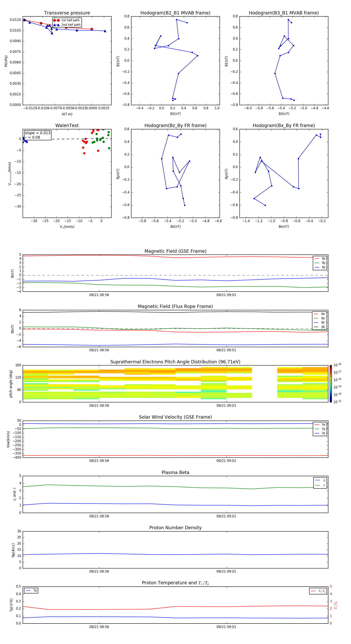351x644 pixels.
Task: Click the "Plasma Beta" plot title
Action: coord(175,473)
